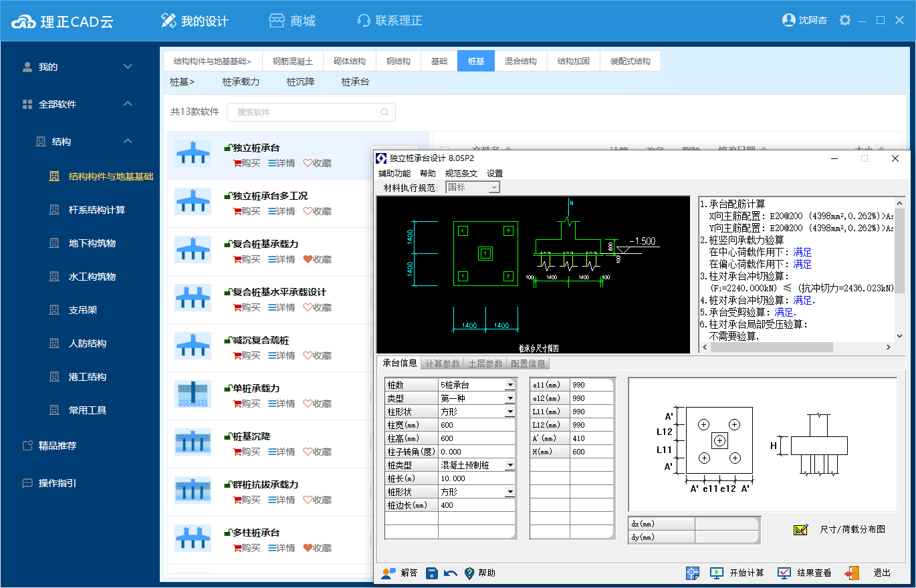Select the 装配式结构 category tab
The image size is (916, 588).
tap(631, 61)
